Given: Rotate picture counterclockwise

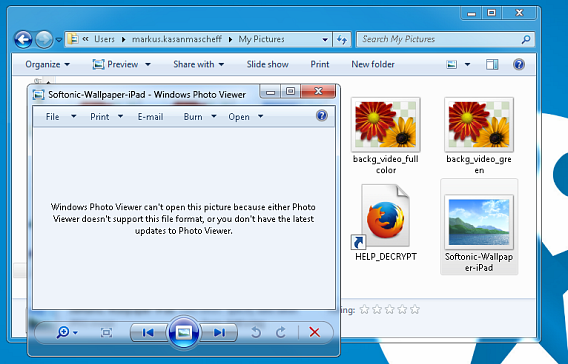Looking at the screenshot, I should 256,332.
